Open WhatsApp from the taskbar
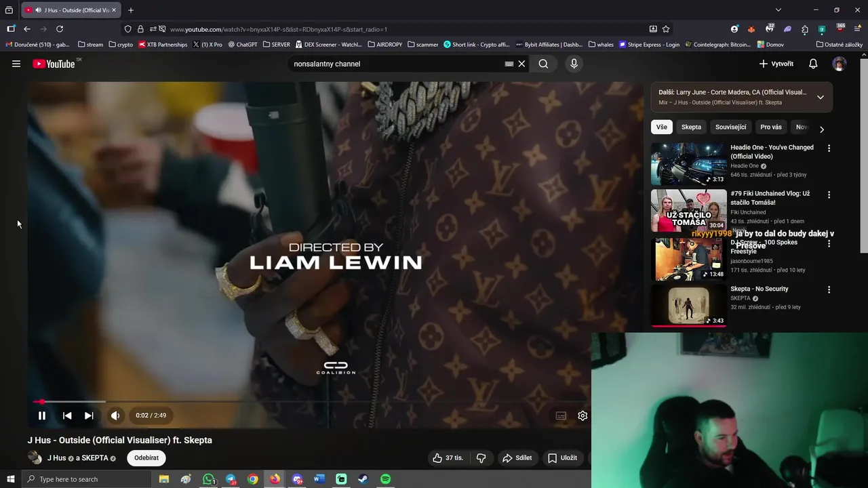Image resolution: width=868 pixels, height=488 pixels. tap(208, 479)
